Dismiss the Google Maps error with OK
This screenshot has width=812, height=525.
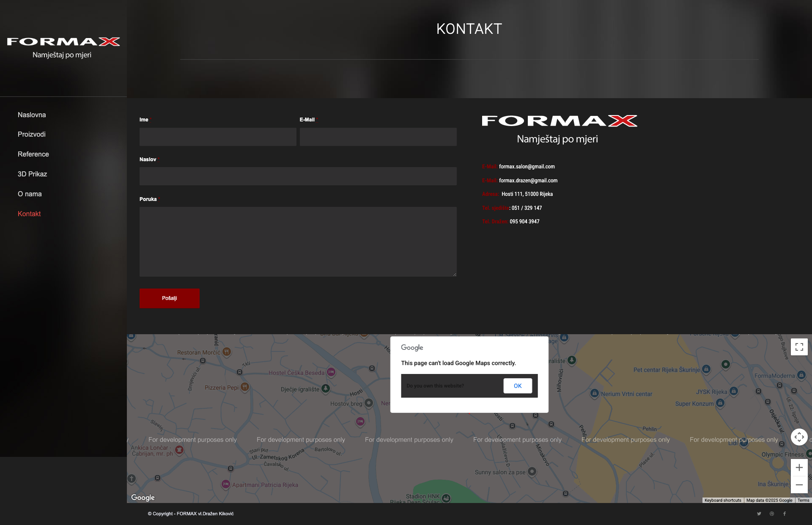[x=518, y=386]
